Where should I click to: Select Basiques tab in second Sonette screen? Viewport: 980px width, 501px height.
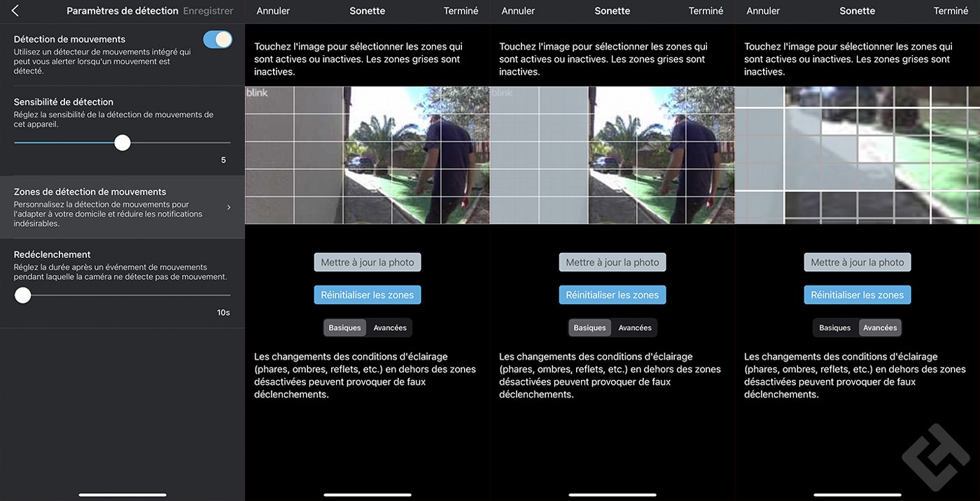pyautogui.click(x=590, y=327)
